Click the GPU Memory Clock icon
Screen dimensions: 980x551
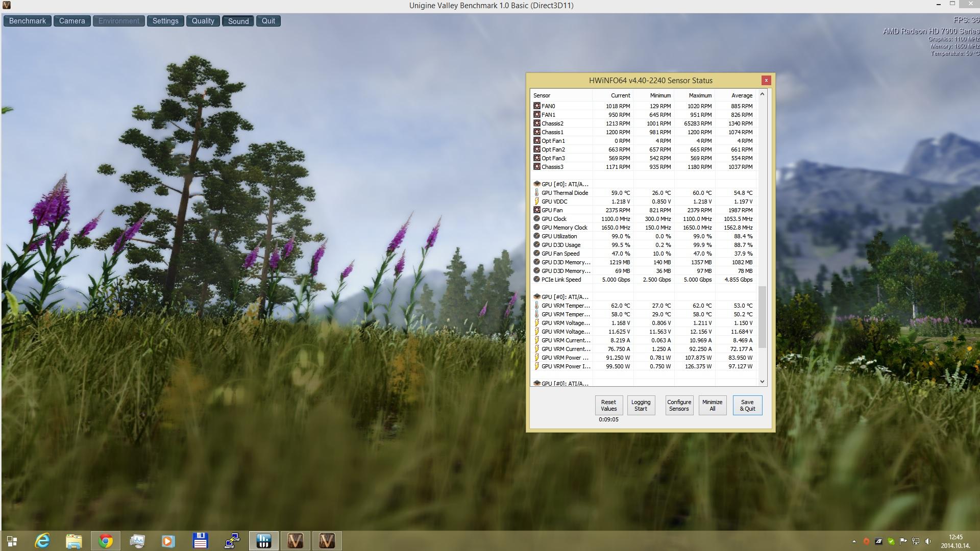click(x=536, y=227)
